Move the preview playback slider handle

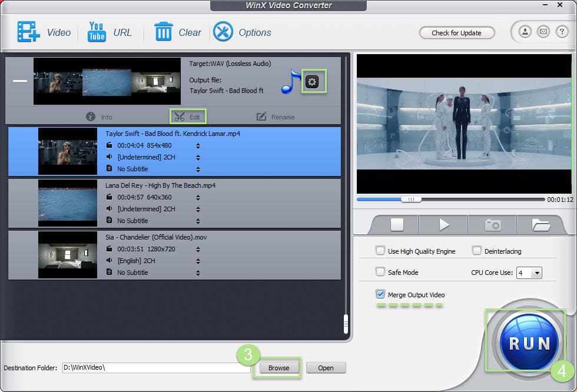coord(411,200)
